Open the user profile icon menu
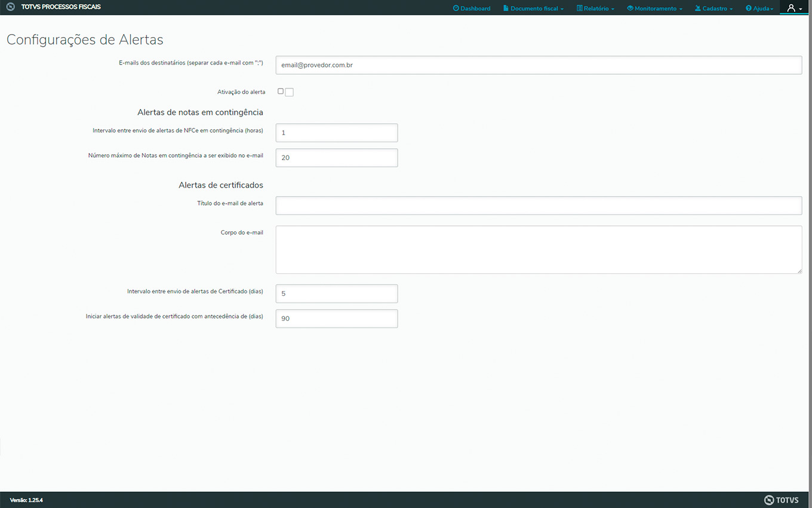The width and height of the screenshot is (812, 508). coord(793,8)
